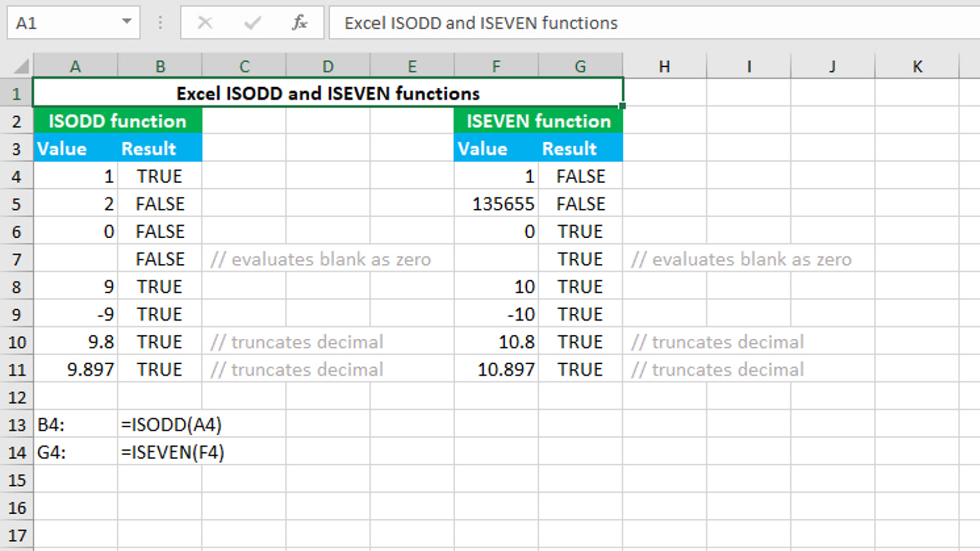The image size is (980, 551).
Task: Select column A header
Action: tap(76, 66)
